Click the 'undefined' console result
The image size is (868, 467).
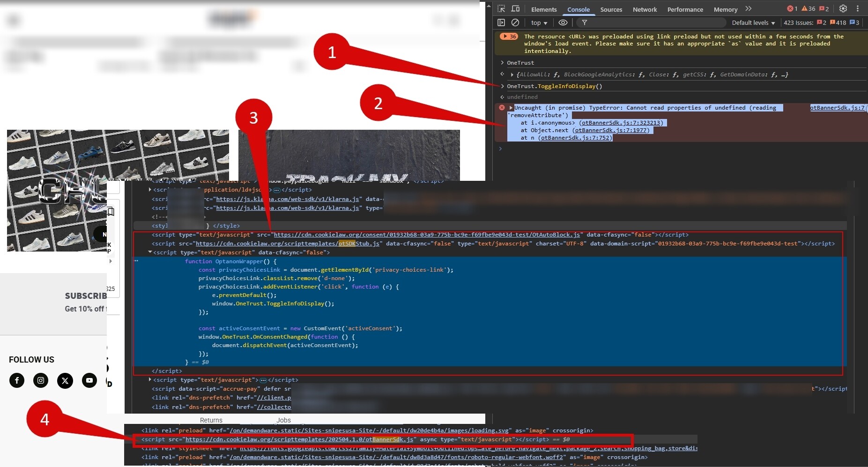[522, 97]
